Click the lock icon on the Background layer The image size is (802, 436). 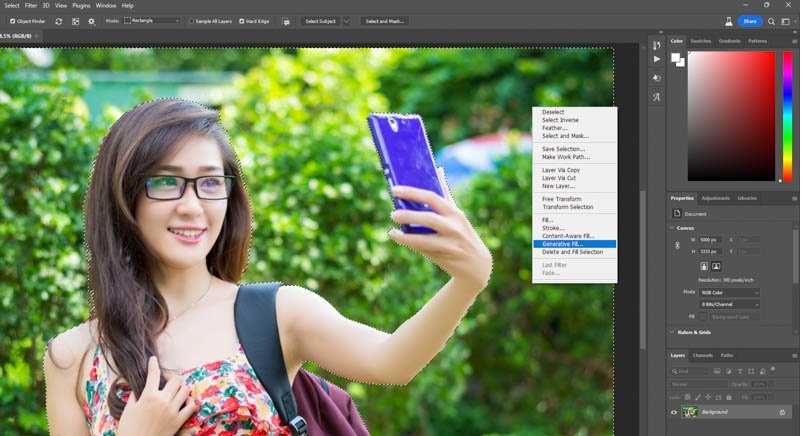tap(782, 412)
